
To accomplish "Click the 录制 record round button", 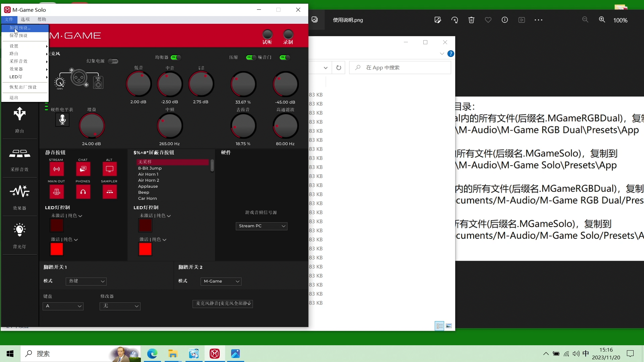I will 288,34.
